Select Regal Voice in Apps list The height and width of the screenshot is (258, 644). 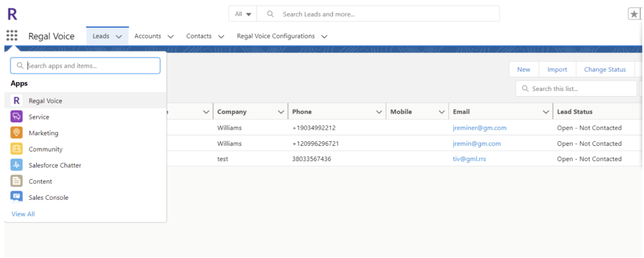pyautogui.click(x=86, y=100)
